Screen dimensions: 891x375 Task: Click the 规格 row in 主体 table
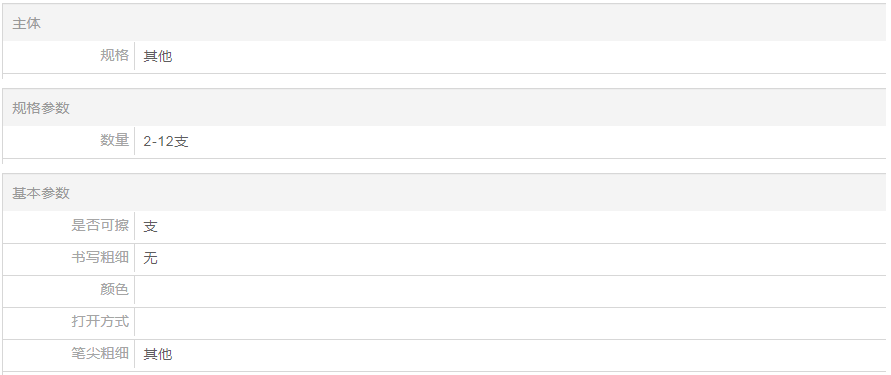(444, 56)
